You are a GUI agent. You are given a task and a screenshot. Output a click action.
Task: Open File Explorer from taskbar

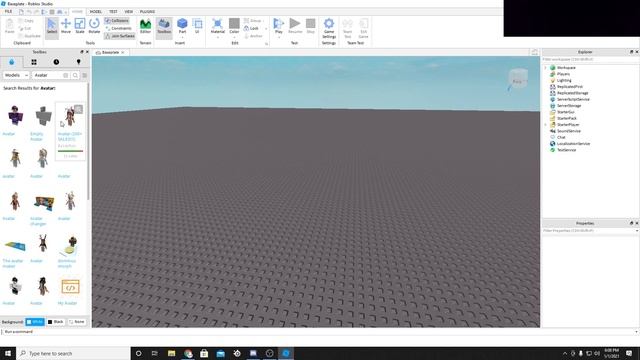[x=171, y=353]
